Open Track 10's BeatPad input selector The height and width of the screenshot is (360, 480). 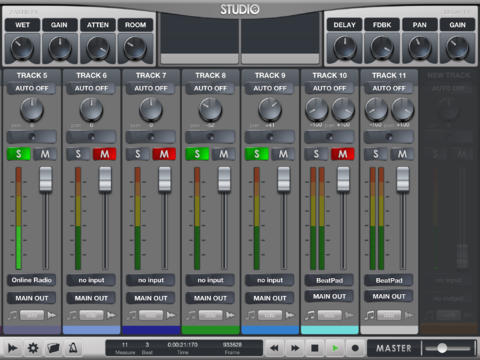coord(329,280)
